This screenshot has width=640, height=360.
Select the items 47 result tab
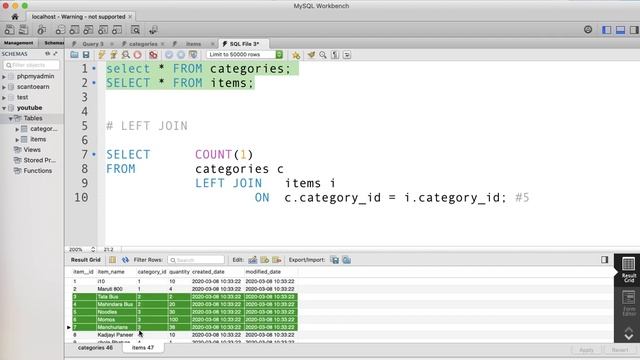coord(142,348)
